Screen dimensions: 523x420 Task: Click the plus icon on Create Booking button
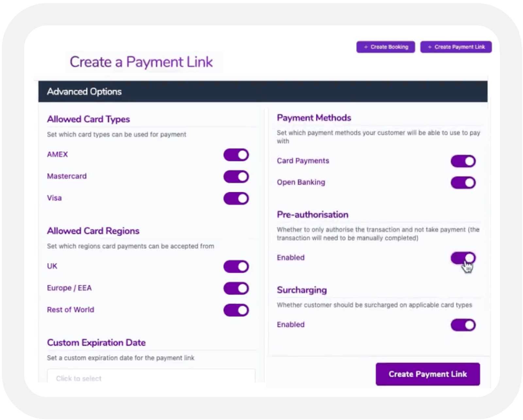click(366, 47)
